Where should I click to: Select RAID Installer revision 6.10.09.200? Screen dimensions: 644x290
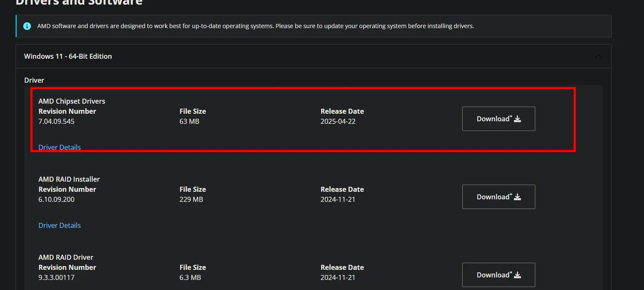(56, 199)
